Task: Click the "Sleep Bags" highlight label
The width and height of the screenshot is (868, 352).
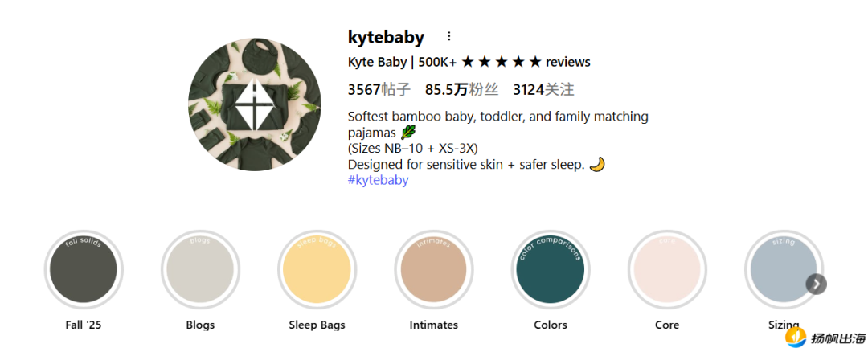Action: pyautogui.click(x=317, y=325)
